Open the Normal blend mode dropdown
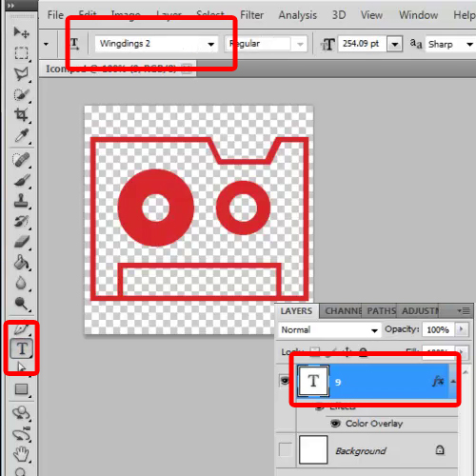 point(329,330)
